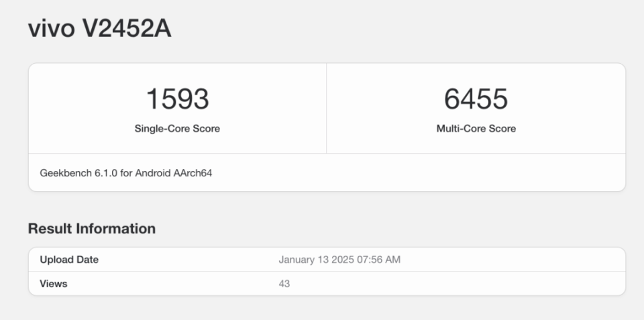The height and width of the screenshot is (320, 644).
Task: Click the vivo V2452A page title
Action: [x=99, y=29]
